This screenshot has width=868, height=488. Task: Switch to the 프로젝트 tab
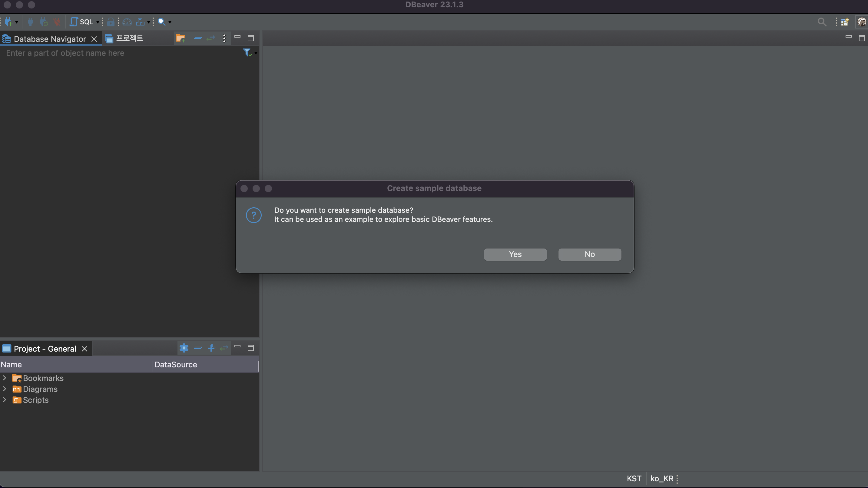click(x=124, y=38)
